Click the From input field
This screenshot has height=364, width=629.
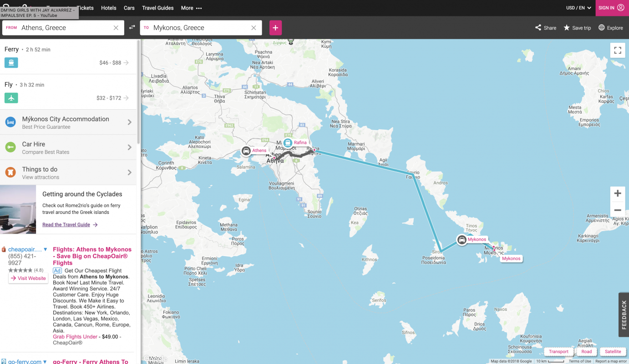coord(64,28)
